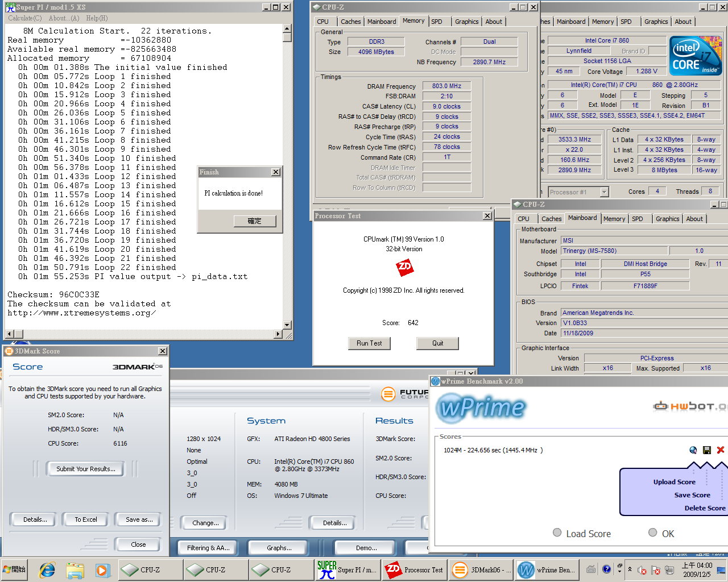Switch to the third CPU-Z taskbar button
The height and width of the screenshot is (582, 728).
tap(282, 569)
